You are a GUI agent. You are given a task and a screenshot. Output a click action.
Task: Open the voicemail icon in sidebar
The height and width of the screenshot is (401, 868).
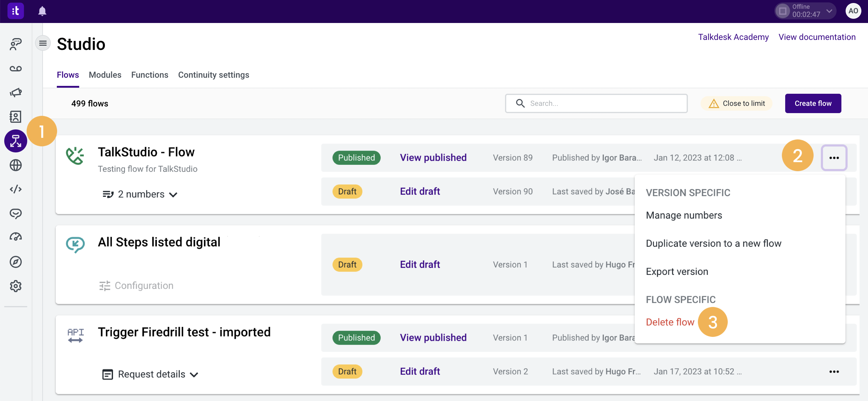(x=15, y=68)
